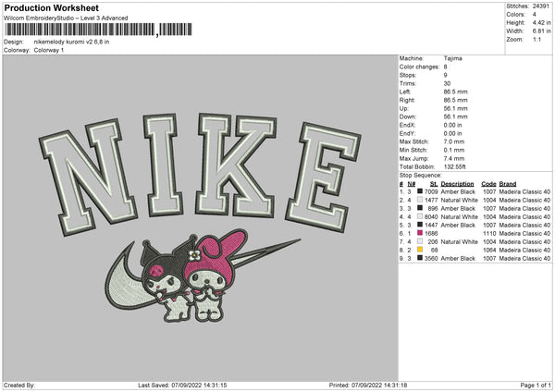
Task: Select the black swatch beside stitch count 3560
Action: click(420, 258)
